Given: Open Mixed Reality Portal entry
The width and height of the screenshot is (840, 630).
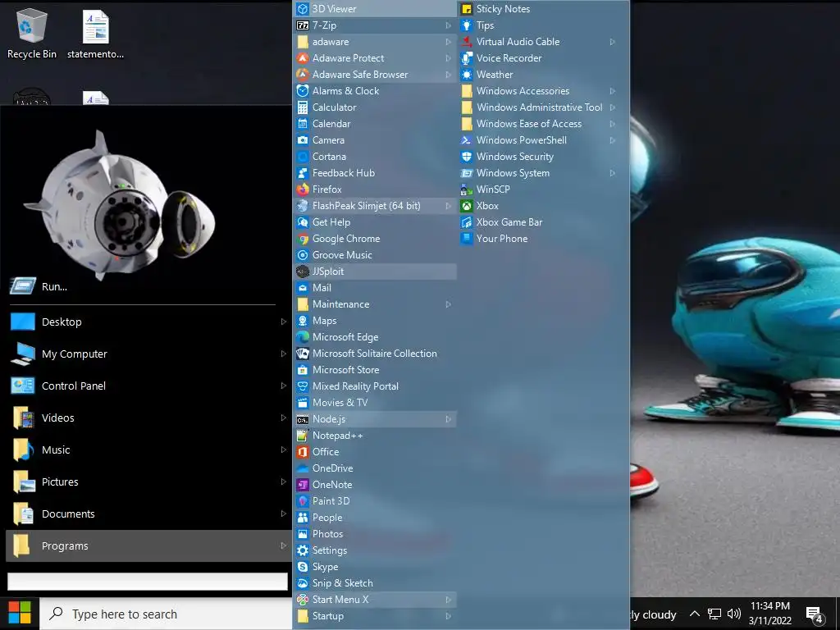Looking at the screenshot, I should (x=374, y=386).
